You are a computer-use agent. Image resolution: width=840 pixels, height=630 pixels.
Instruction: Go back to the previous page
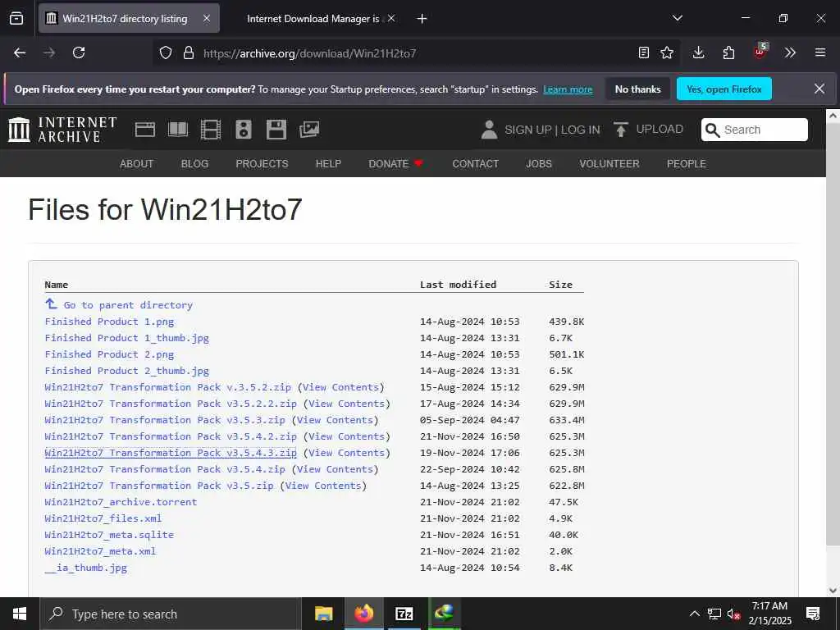[x=20, y=52]
